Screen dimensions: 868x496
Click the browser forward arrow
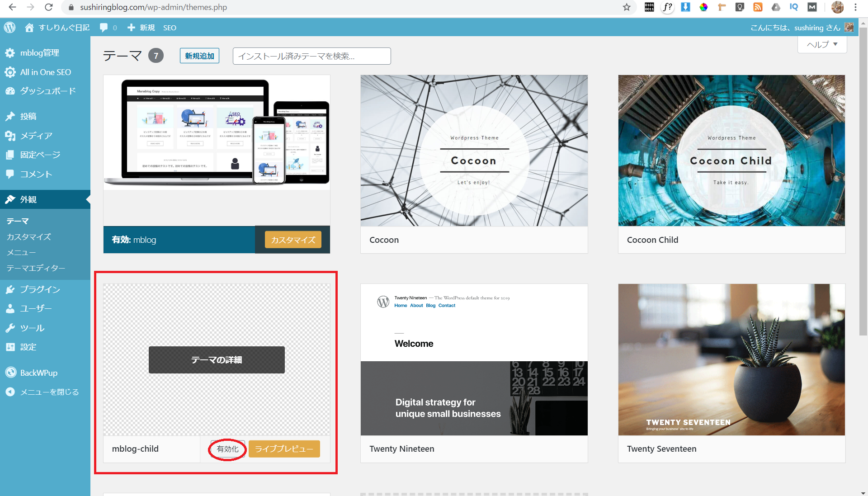(x=30, y=7)
